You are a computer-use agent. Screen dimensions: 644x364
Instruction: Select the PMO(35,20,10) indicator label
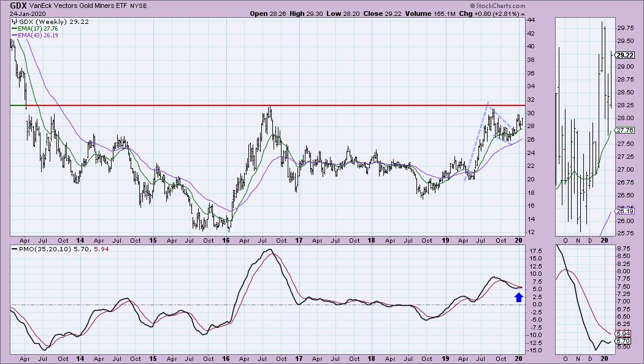(37, 250)
